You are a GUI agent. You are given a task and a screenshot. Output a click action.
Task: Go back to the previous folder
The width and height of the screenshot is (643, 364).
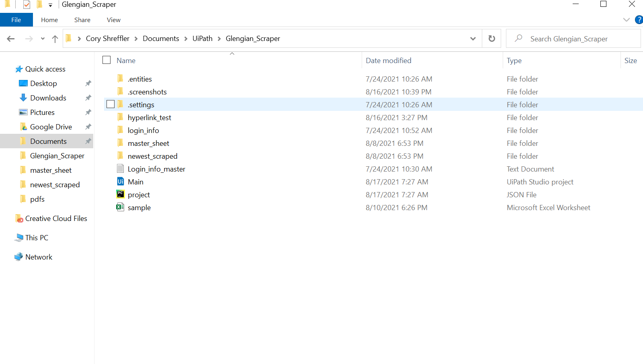[10, 38]
